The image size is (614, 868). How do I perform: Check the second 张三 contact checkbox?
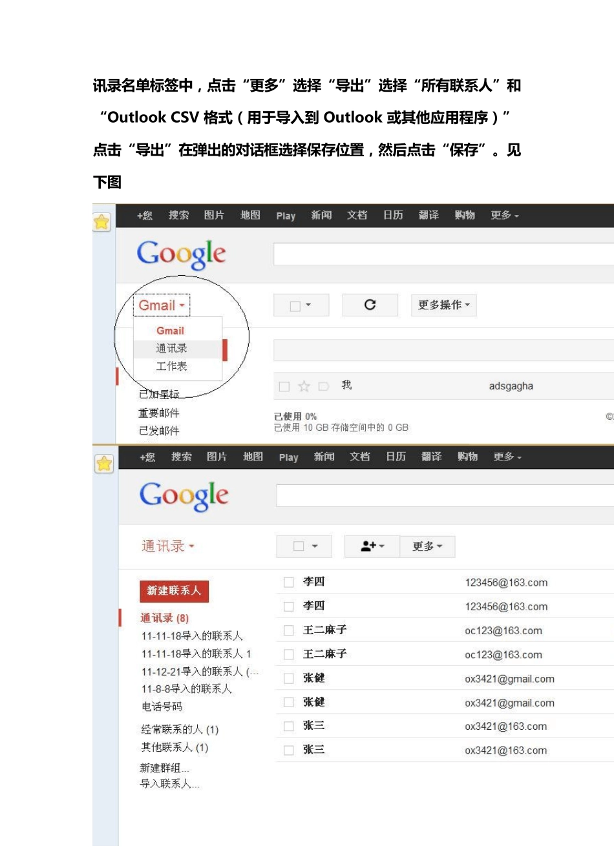[289, 750]
